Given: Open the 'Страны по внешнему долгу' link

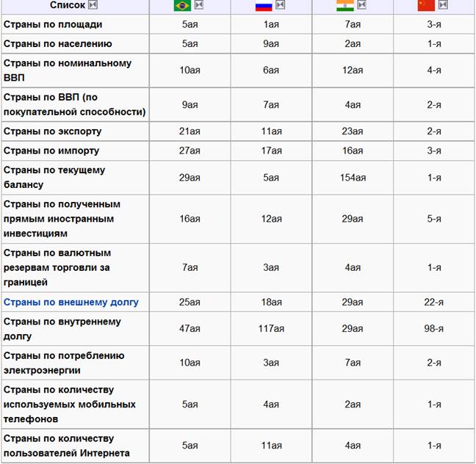Looking at the screenshot, I should click(x=71, y=302).
